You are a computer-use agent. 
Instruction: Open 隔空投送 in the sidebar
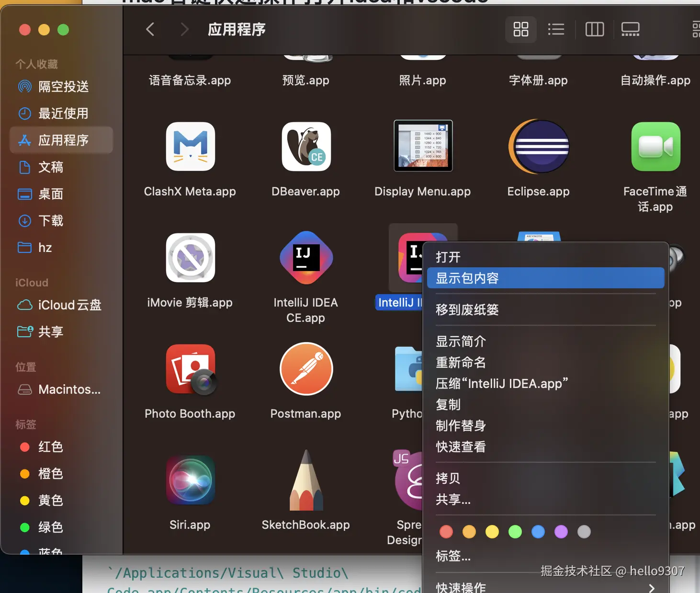61,87
